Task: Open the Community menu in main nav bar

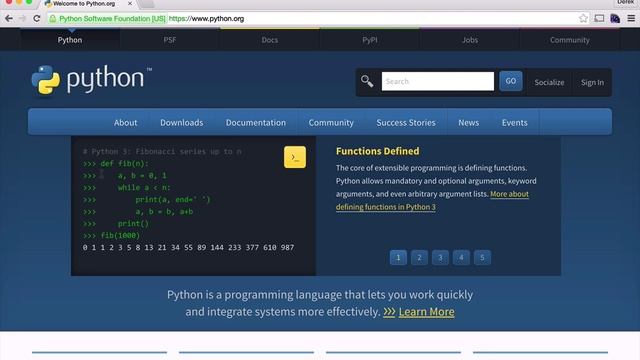Action: click(x=331, y=122)
